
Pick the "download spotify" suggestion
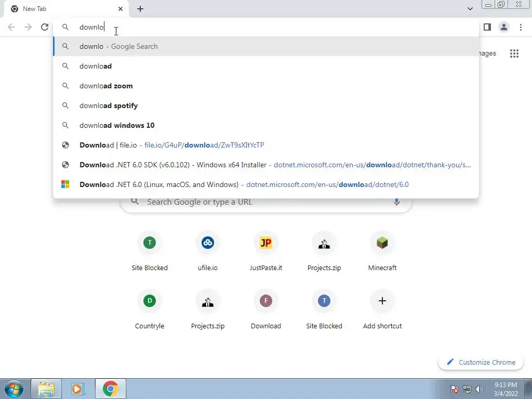coord(266,105)
